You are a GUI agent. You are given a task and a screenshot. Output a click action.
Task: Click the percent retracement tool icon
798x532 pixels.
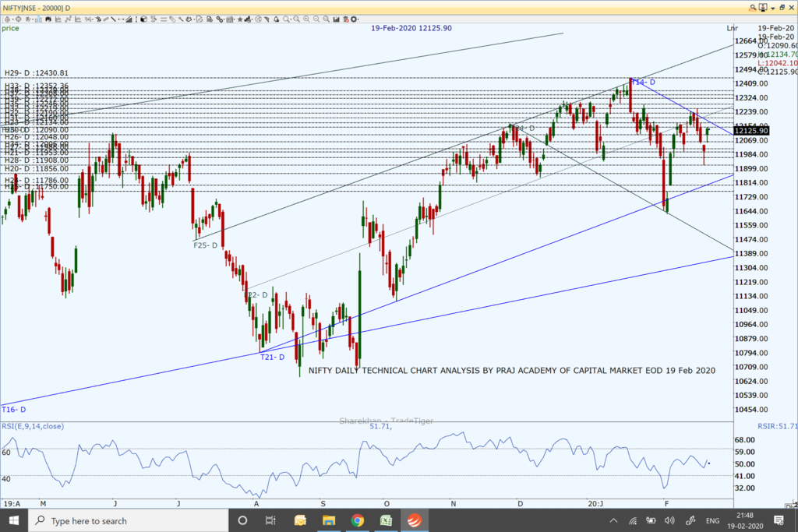87,19
